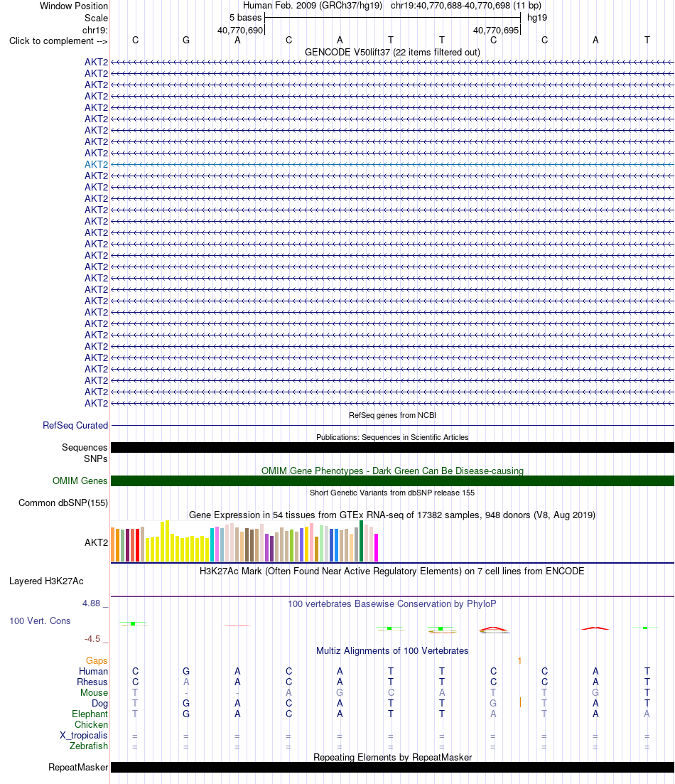Click the orange Gaps label
Viewport: 675px width, 784px height.
pyautogui.click(x=97, y=660)
